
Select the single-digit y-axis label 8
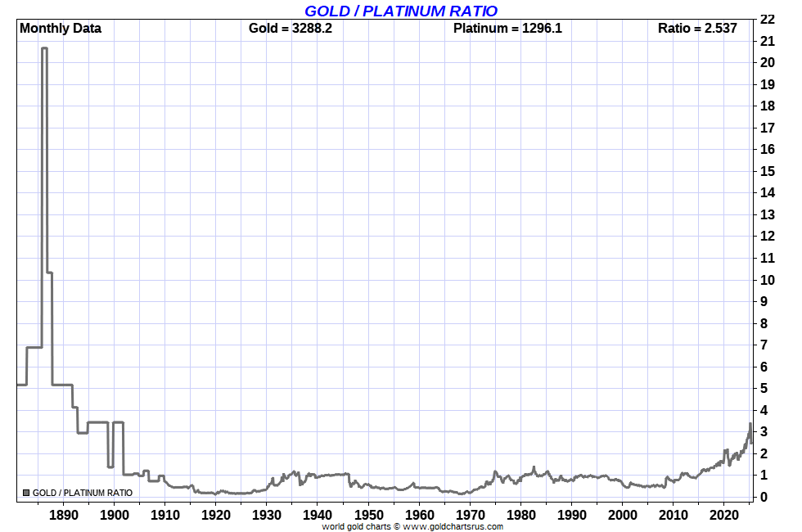point(764,323)
